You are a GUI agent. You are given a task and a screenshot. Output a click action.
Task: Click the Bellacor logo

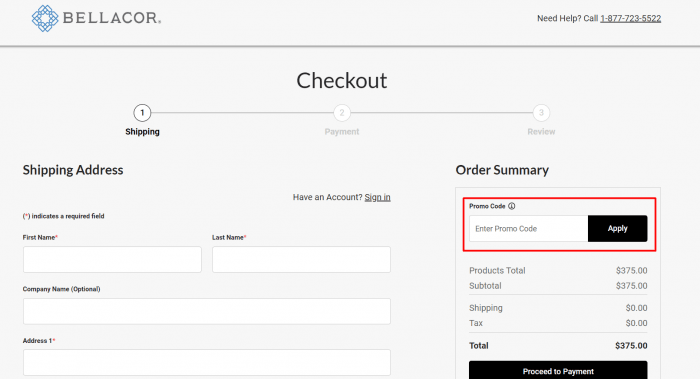[x=96, y=18]
